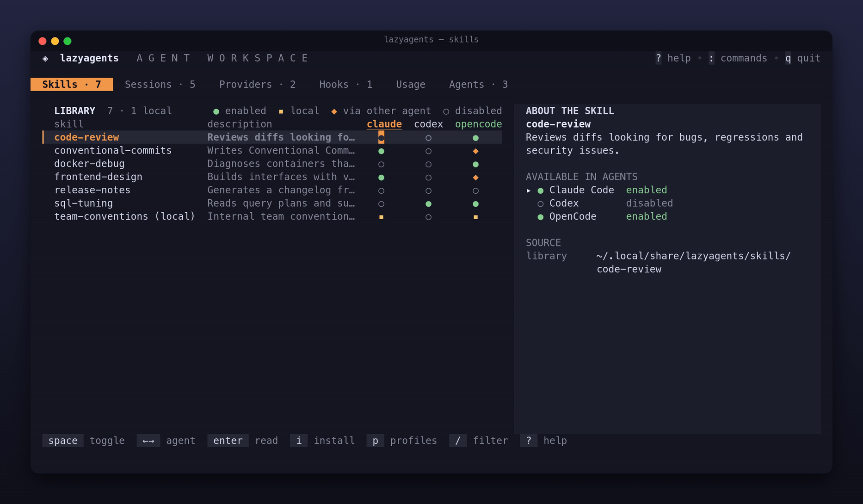Open the commands palette shortcut
Image resolution: width=863 pixels, height=504 pixels.
coord(738,58)
